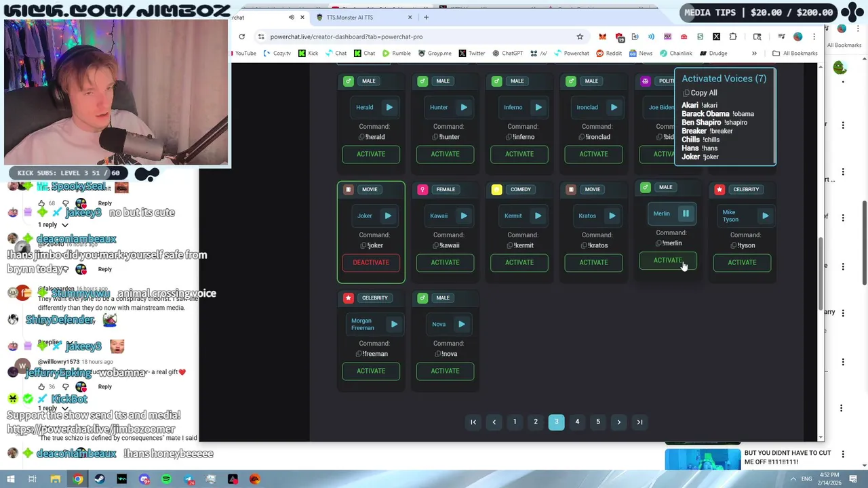This screenshot has height=488, width=868.
Task: Open the Drudge bookmark
Action: point(713,54)
